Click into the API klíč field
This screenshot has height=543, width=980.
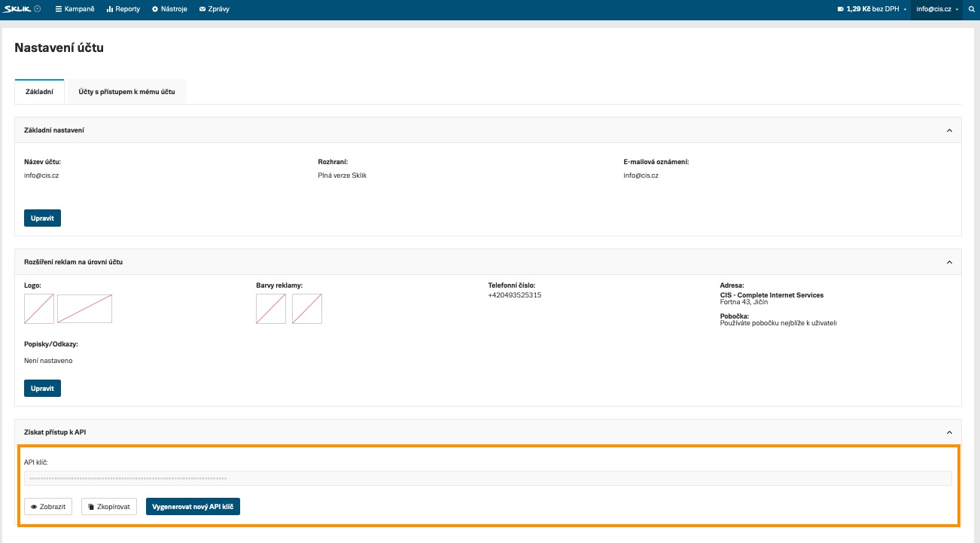click(488, 478)
